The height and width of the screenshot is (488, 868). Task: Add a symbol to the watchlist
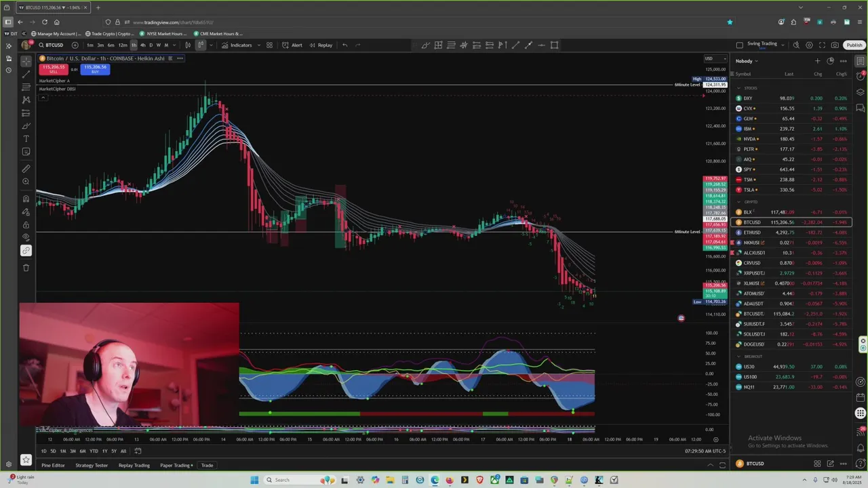pos(817,61)
